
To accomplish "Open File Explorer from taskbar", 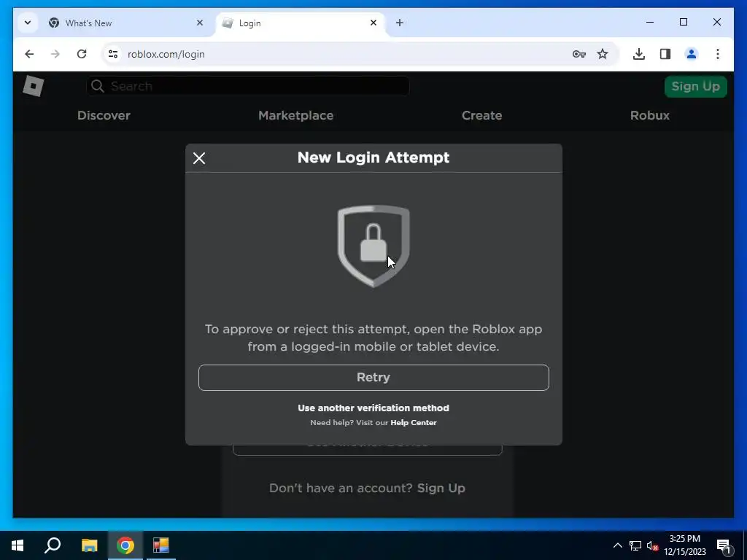I will click(x=89, y=545).
